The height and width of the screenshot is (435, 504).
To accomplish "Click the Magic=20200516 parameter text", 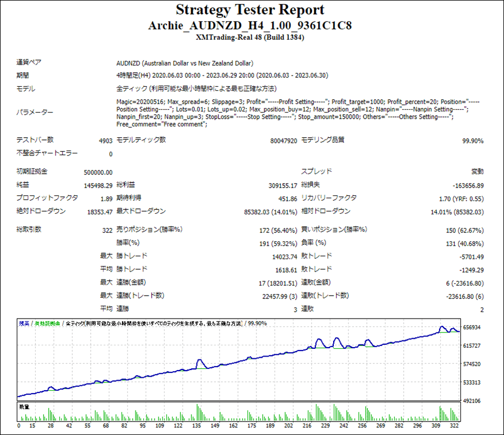I will tap(141, 102).
